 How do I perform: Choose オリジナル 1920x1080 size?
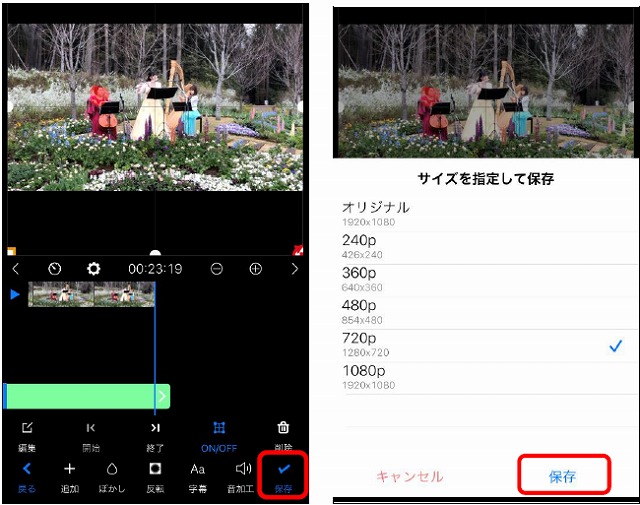[480, 213]
